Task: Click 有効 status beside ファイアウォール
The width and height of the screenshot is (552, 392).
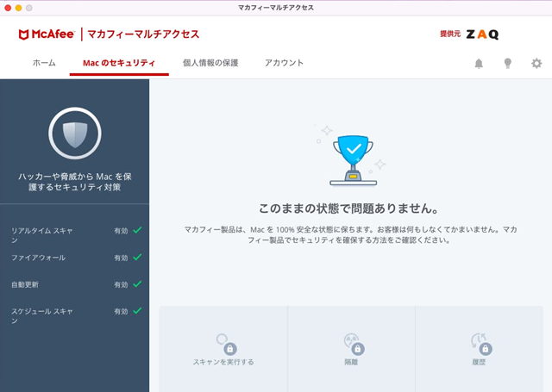Action: 121,258
